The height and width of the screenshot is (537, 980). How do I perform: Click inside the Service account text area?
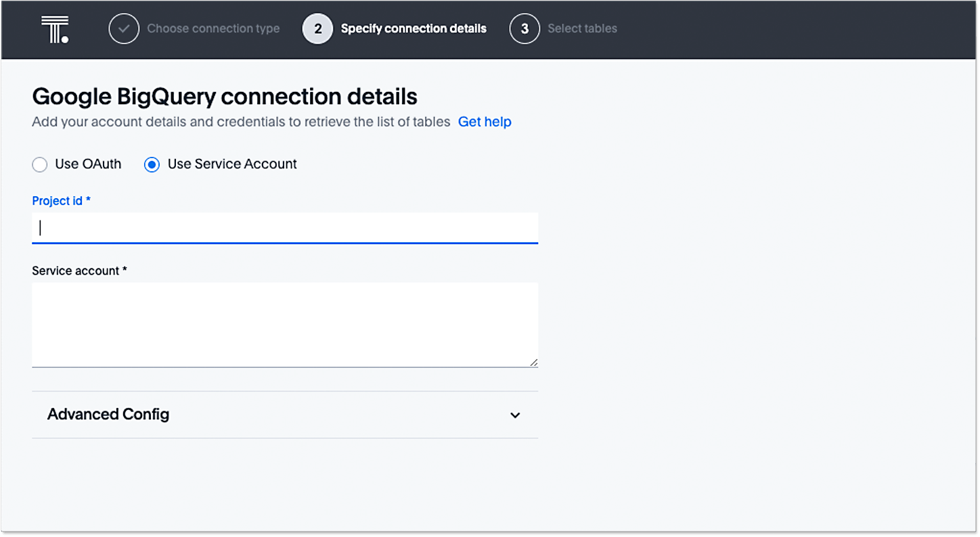[285, 325]
